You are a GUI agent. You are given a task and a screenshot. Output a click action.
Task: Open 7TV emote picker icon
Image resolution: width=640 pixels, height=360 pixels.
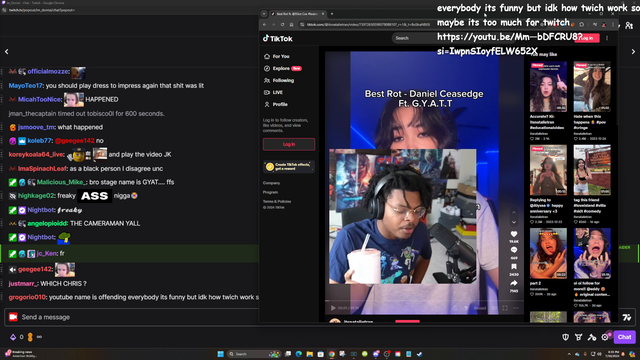[x=627, y=317]
